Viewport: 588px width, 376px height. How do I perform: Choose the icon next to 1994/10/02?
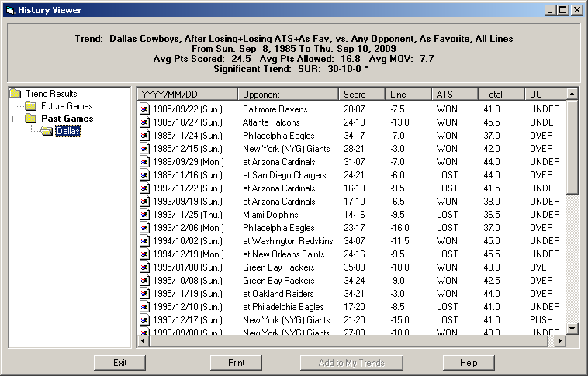(145, 240)
